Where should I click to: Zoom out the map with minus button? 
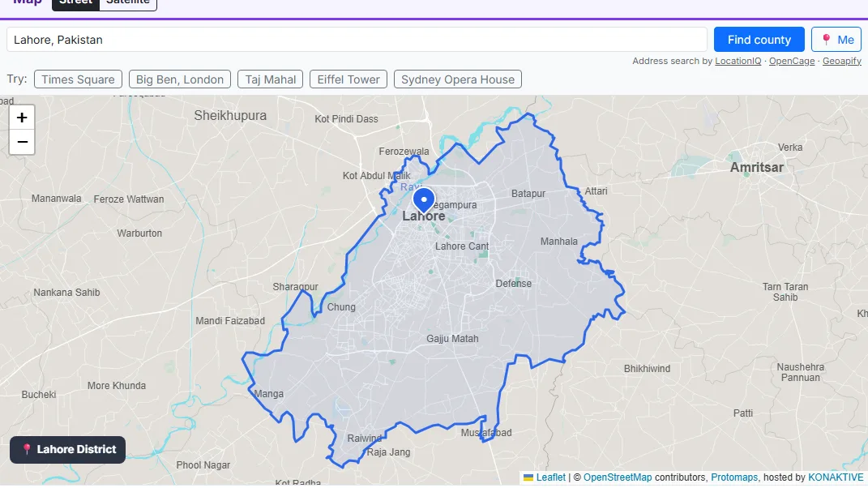(x=22, y=142)
